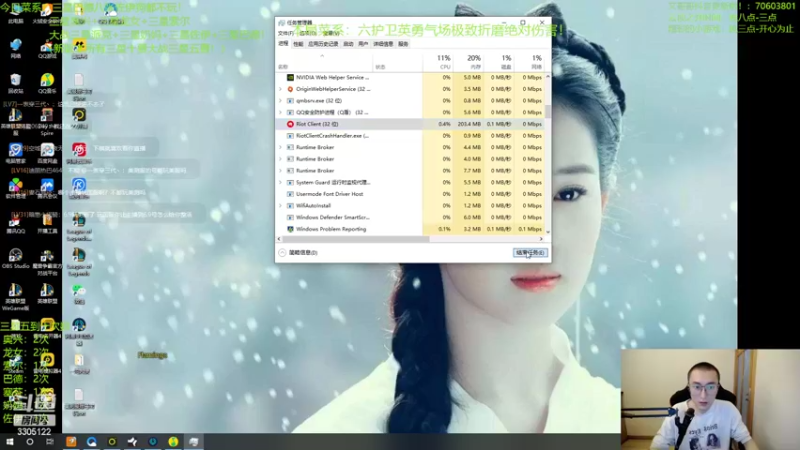Launch the QQ游戏 desktop shortcut
Screen dimensions: 800x450
pyautogui.click(x=47, y=48)
